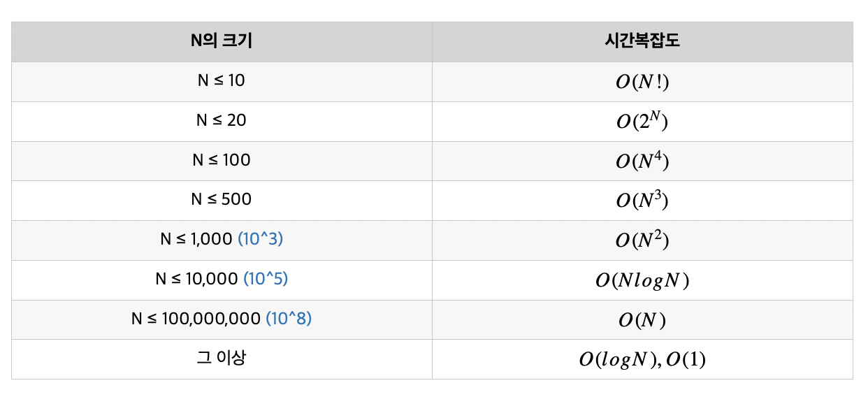This screenshot has width=868, height=397.
Task: Click the blue (10^8) annotation
Action: click(x=289, y=319)
